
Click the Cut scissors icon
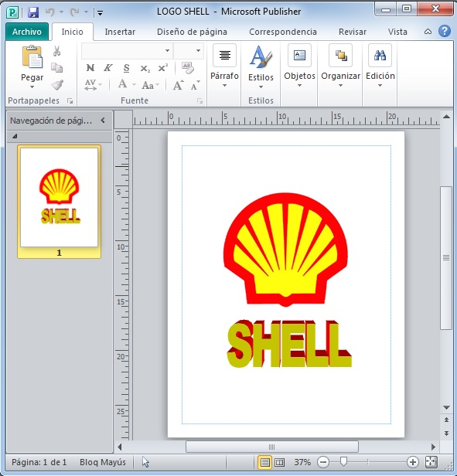pos(56,51)
